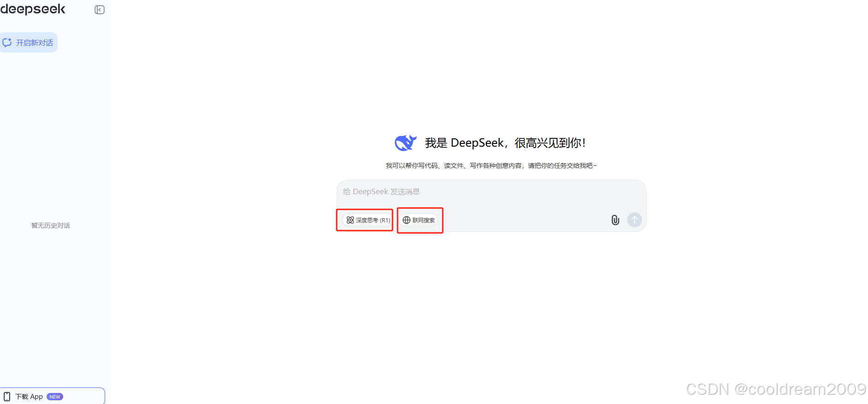868x404 pixels.
Task: Click the subtitle text about 写代码、读文件
Action: point(491,166)
